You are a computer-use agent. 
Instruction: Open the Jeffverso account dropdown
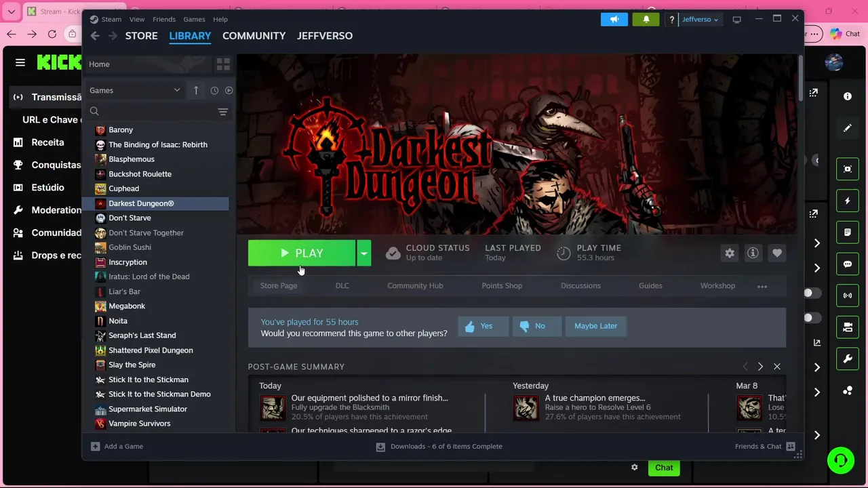pos(700,19)
